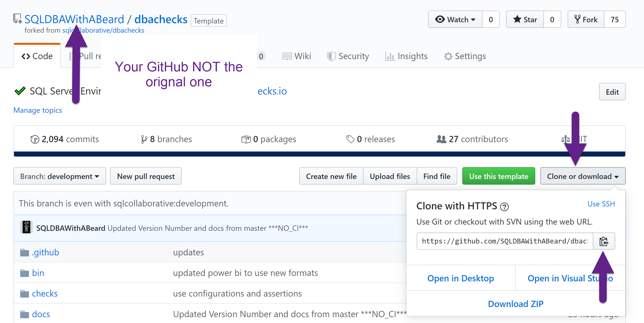Viewport: 644px width, 323px height.
Task: Click the contributors people icon
Action: 441,139
